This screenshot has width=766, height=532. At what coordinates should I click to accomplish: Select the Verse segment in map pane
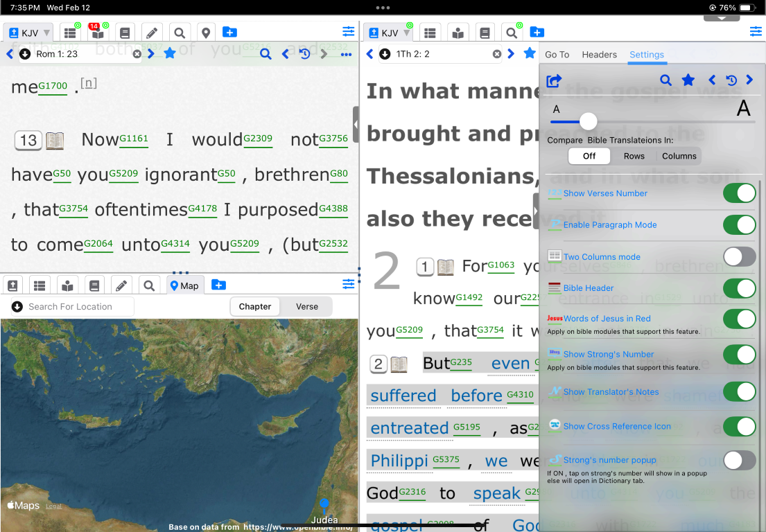(x=307, y=307)
